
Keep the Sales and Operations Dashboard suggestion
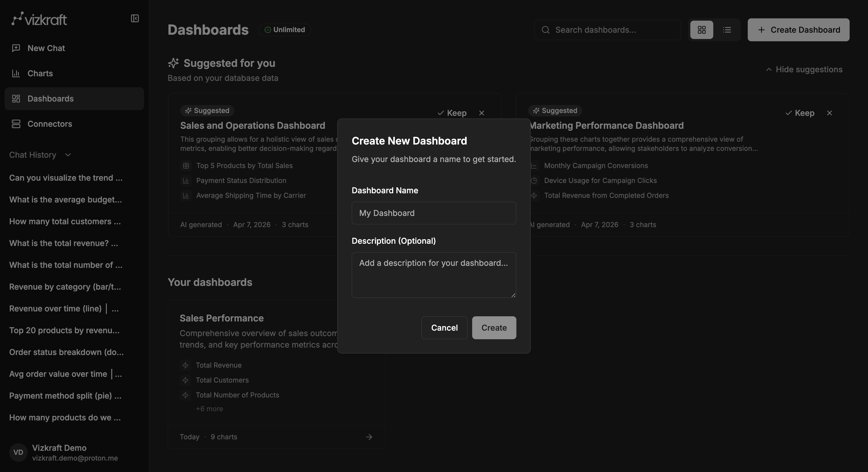(452, 113)
